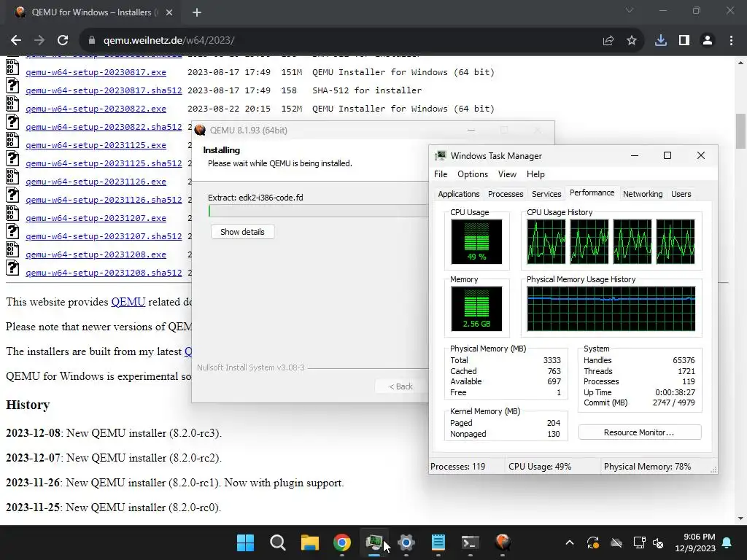Download qemu-w64-setup-20231208.exe
This screenshot has height=560, width=747.
click(x=96, y=254)
